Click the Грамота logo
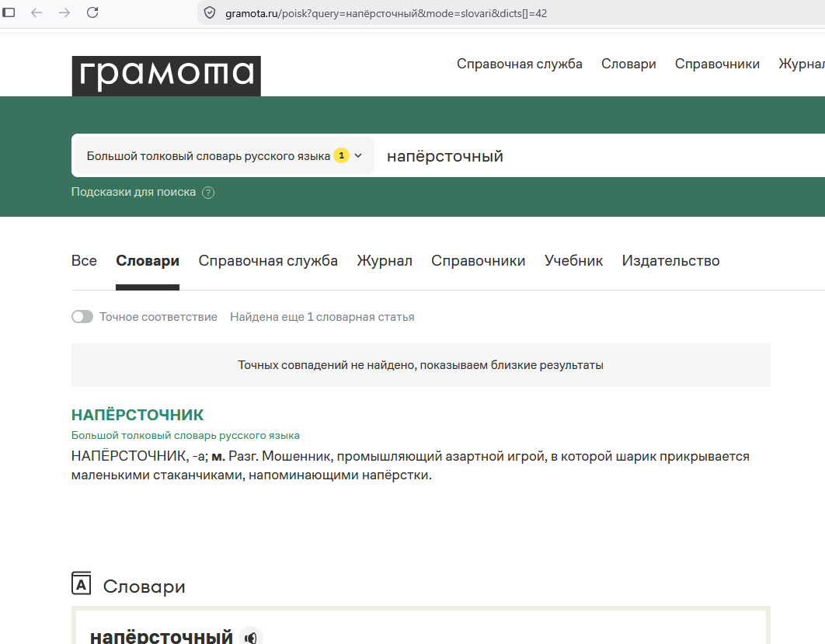825x644 pixels. pos(166,76)
